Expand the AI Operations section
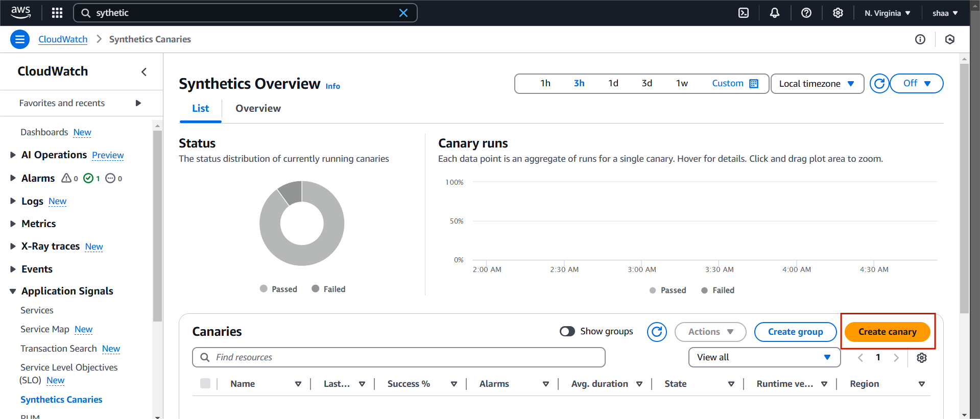 point(13,155)
